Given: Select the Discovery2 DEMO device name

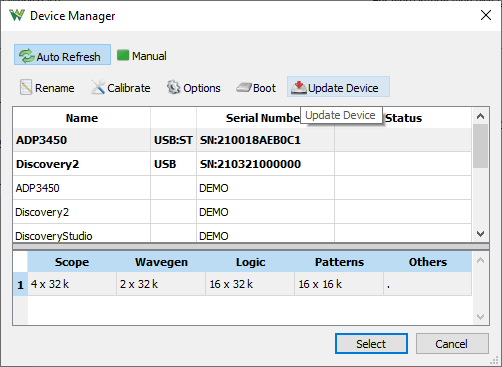Looking at the screenshot, I should [42, 212].
